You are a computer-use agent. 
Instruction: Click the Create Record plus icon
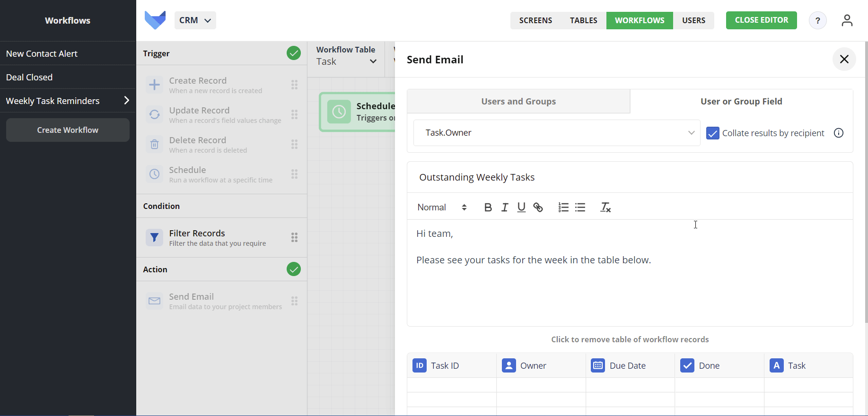[x=154, y=85]
